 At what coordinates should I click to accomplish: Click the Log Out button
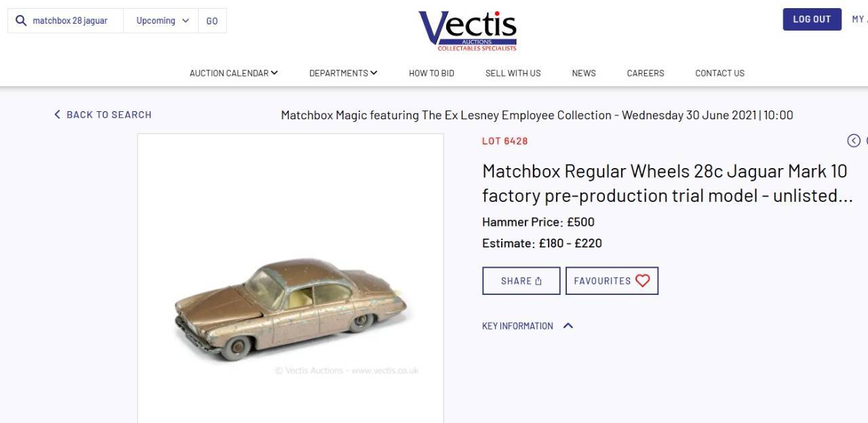(812, 19)
